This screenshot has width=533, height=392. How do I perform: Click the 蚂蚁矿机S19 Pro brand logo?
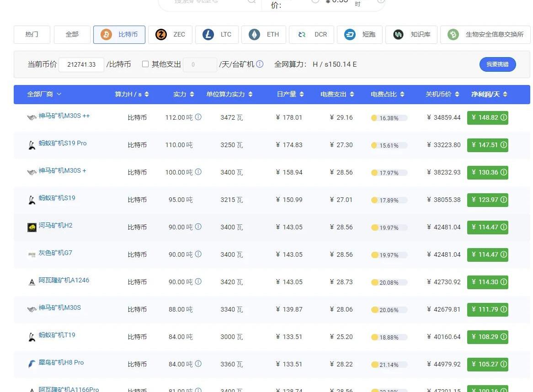tap(32, 145)
